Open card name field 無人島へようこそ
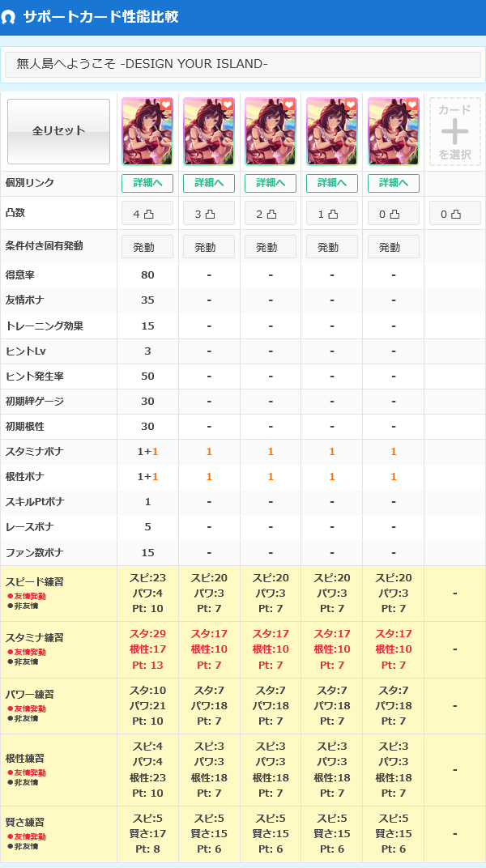The width and height of the screenshot is (486, 868). [x=243, y=65]
